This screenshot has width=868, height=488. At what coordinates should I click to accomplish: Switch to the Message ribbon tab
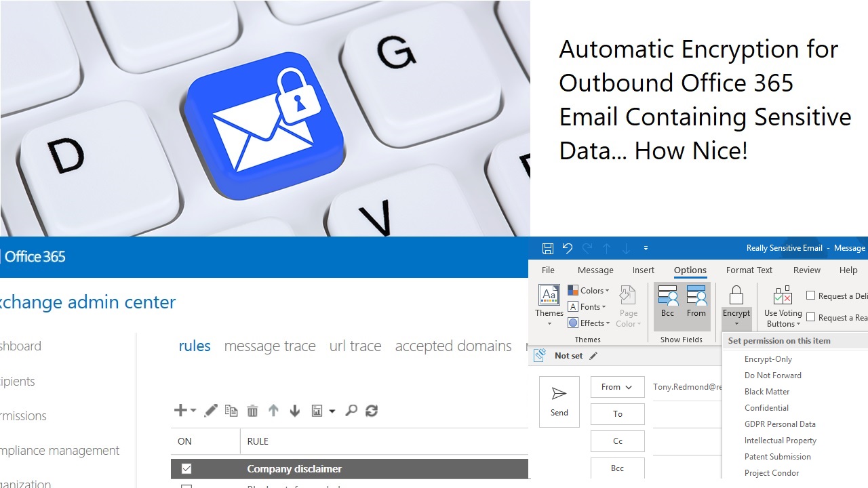pos(595,270)
